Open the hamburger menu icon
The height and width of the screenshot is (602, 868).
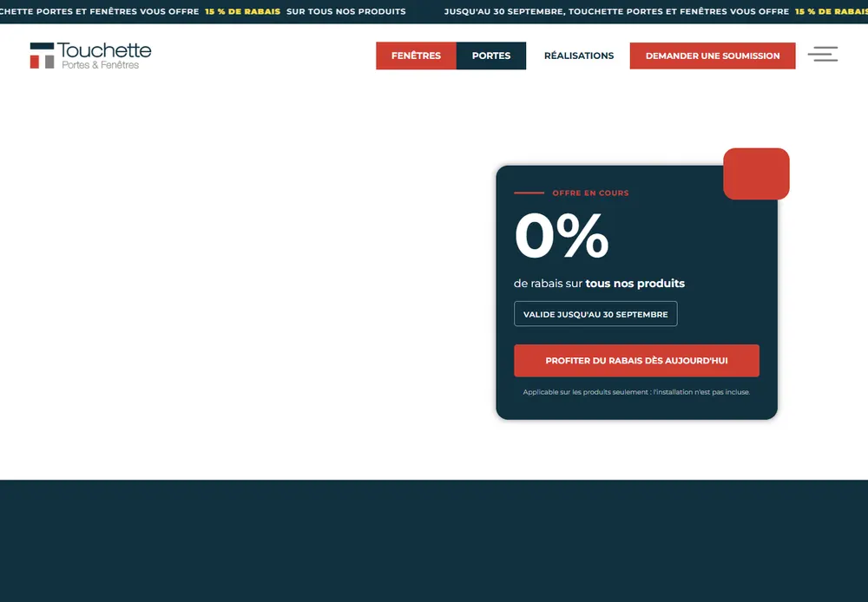(x=823, y=55)
